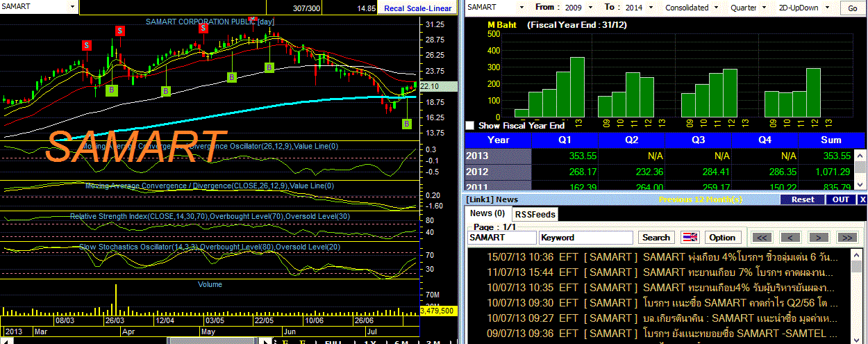Click the Volume panel label
This screenshot has height=344, width=868.
(210, 284)
